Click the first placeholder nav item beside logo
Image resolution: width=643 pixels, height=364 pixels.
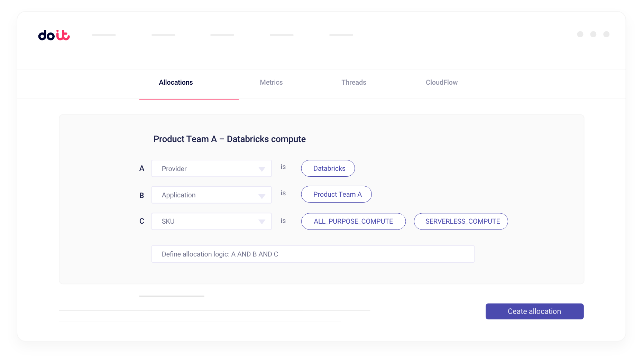tap(104, 35)
